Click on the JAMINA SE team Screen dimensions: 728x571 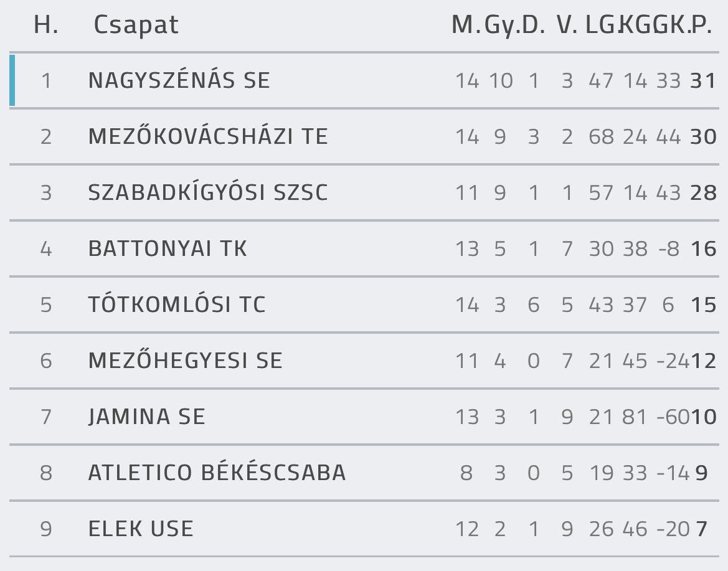(x=147, y=417)
